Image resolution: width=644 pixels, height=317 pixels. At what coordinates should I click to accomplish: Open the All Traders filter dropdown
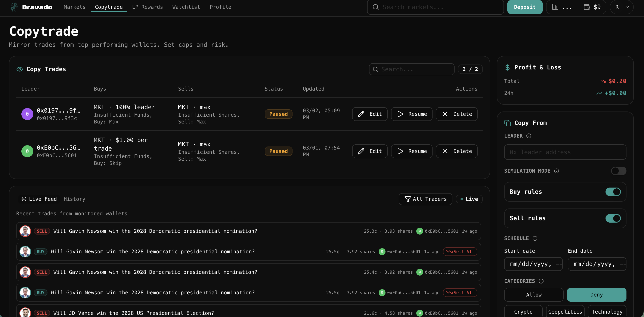click(425, 199)
